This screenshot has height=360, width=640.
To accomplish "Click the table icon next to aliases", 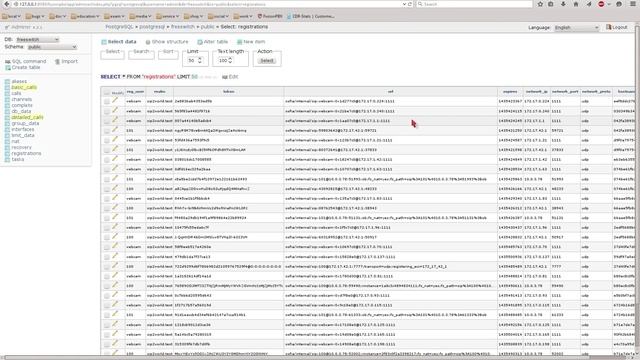I will pyautogui.click(x=7, y=82).
